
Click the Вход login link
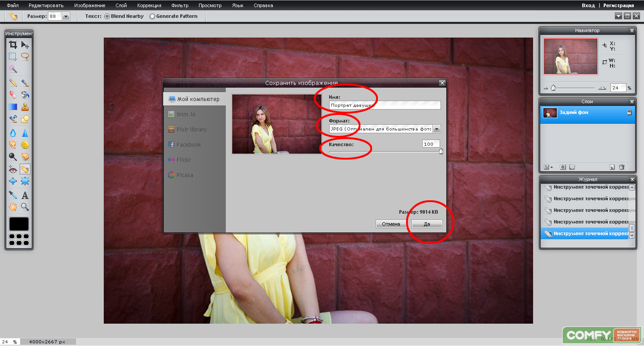(588, 5)
